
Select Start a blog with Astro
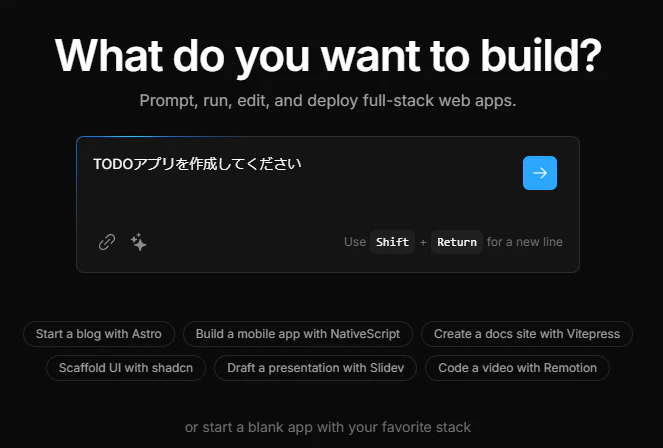pyautogui.click(x=99, y=334)
